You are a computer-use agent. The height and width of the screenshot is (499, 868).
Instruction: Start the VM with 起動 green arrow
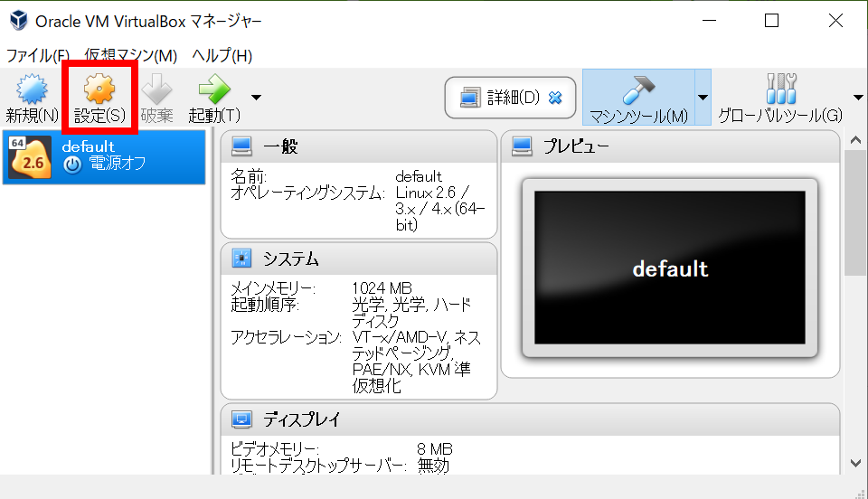coord(214,89)
